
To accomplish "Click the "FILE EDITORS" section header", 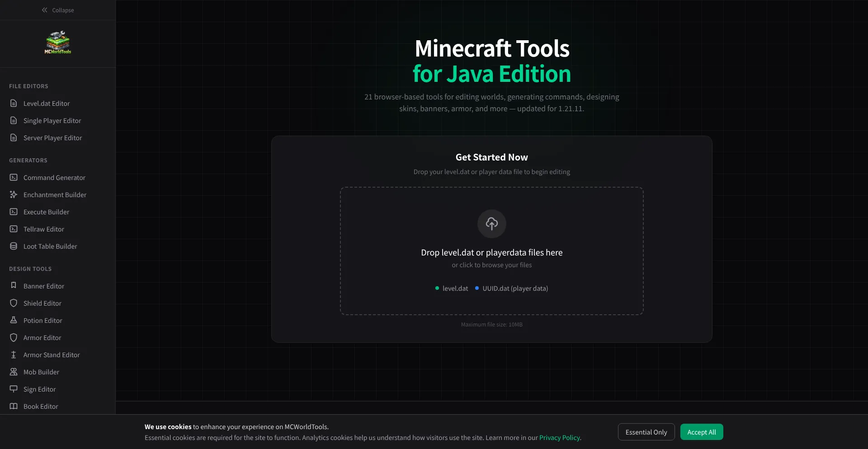I will pyautogui.click(x=28, y=86).
